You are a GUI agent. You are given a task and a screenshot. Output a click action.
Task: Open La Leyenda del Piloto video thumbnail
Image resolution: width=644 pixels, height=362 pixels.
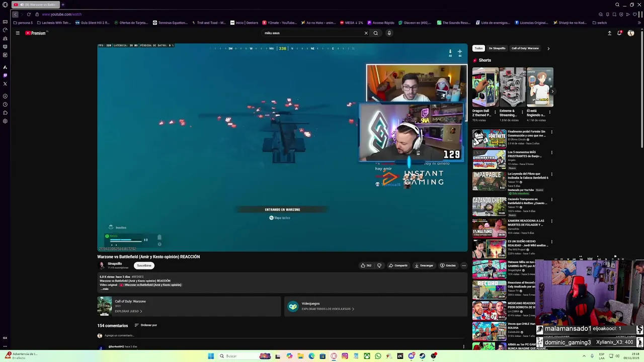(489, 181)
